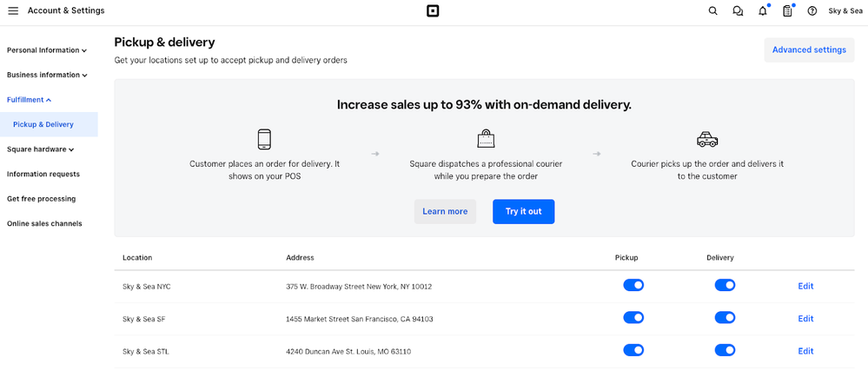Edit the Sky & Sea NYC location
868x371 pixels.
(805, 286)
